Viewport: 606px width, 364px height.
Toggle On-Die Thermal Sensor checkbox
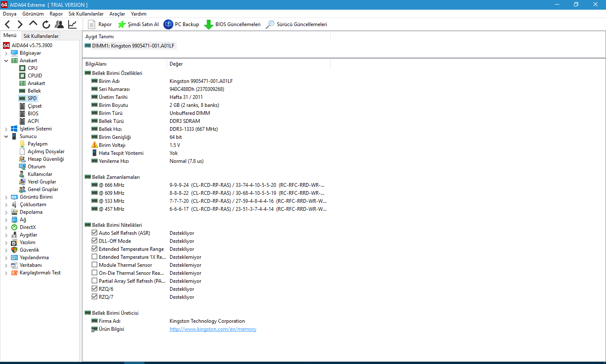95,273
